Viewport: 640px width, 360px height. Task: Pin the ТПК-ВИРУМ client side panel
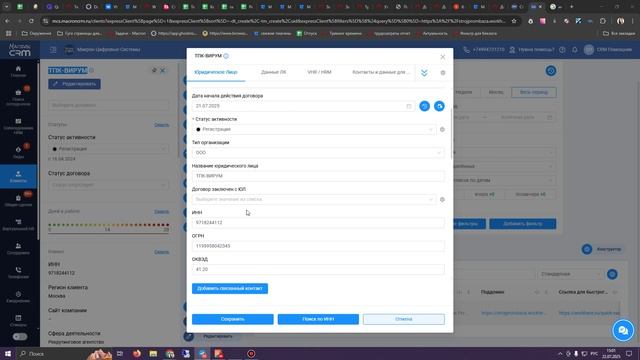tap(154, 70)
